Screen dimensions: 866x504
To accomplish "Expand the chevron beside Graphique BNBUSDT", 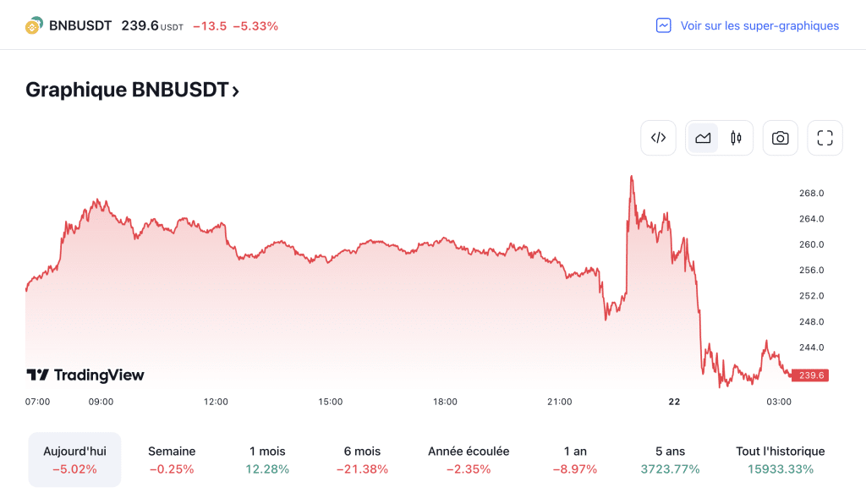I will (x=236, y=90).
